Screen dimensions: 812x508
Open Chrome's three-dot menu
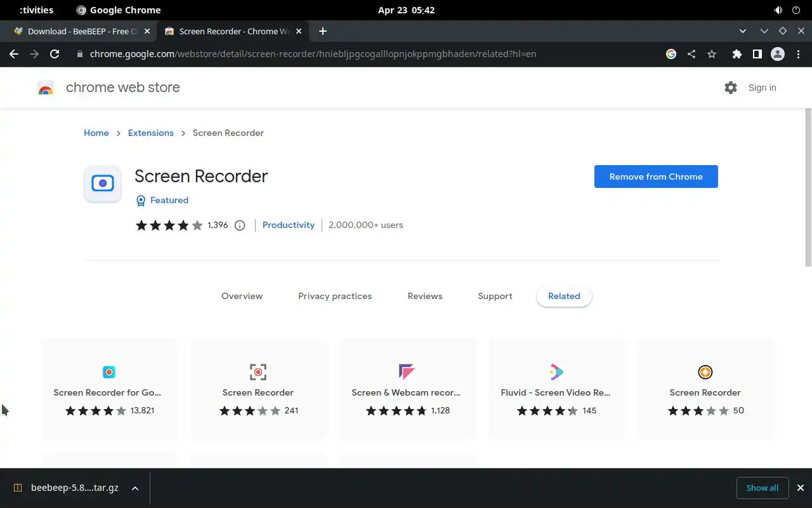coord(798,54)
